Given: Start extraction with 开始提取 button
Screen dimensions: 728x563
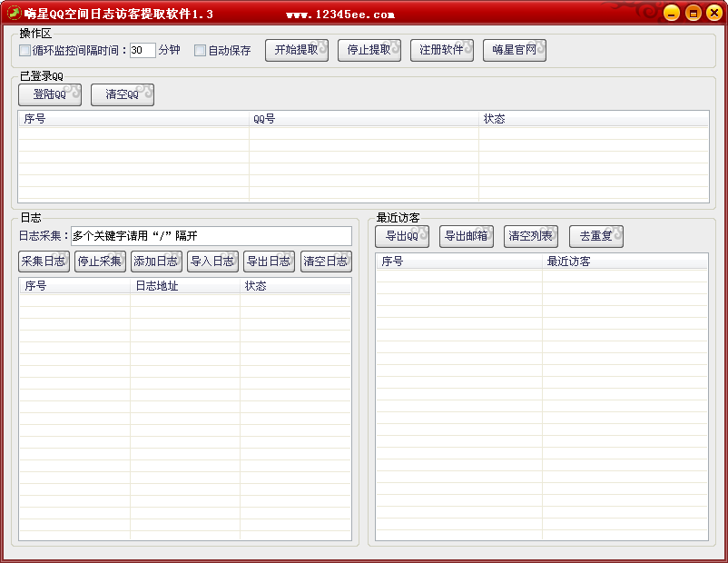Looking at the screenshot, I should pyautogui.click(x=297, y=50).
